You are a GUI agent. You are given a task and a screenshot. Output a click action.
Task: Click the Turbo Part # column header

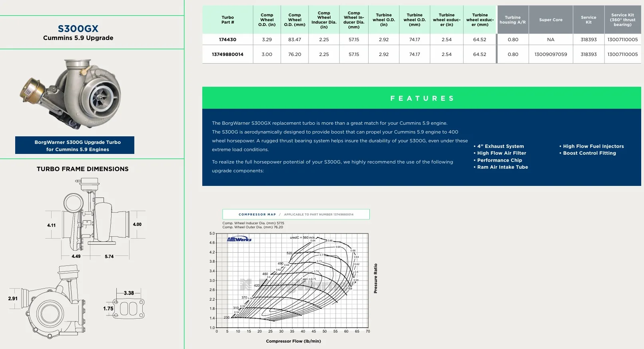(227, 20)
